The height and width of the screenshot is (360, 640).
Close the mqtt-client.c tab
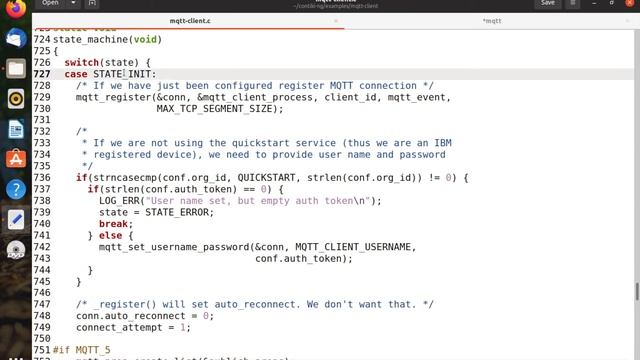click(336, 21)
